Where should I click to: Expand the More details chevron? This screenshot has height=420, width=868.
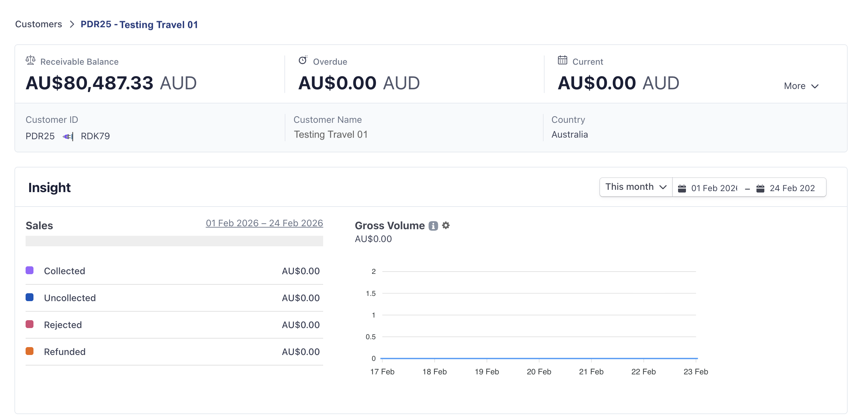pos(815,86)
